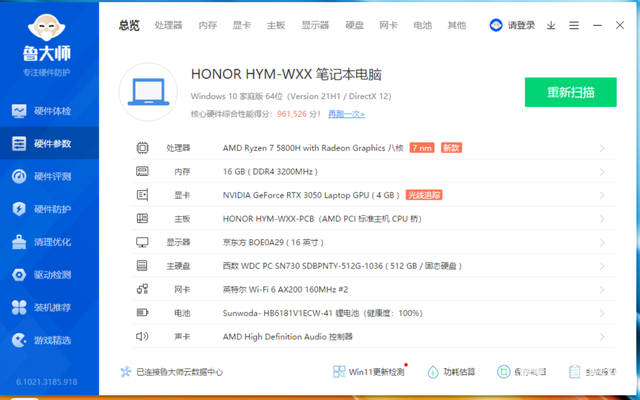Viewport: 640px width, 400px height.
Task: Click the network card icon
Action: point(142,289)
